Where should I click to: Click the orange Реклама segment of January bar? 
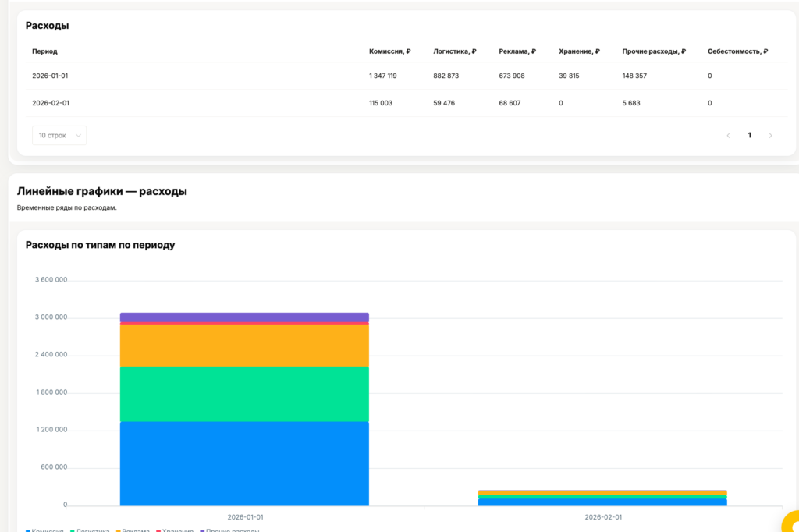coord(244,346)
